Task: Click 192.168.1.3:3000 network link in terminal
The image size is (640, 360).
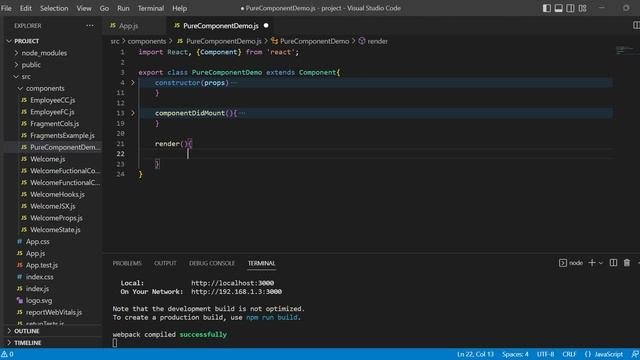Action: (x=236, y=292)
